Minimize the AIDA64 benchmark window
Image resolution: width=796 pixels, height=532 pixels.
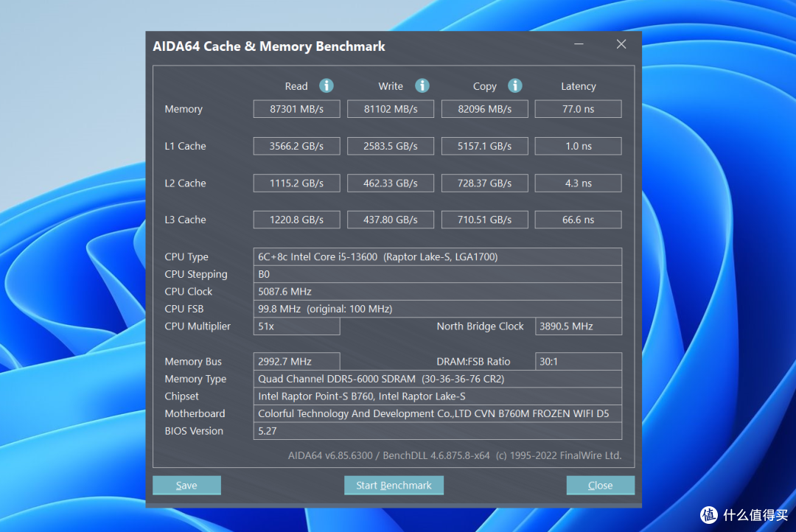579,44
